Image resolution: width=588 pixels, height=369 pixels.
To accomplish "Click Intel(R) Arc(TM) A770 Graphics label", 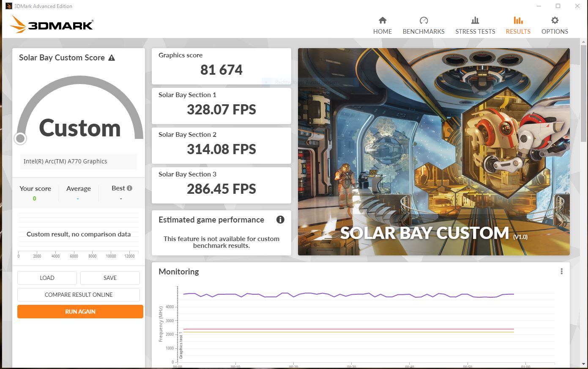I will (65, 161).
